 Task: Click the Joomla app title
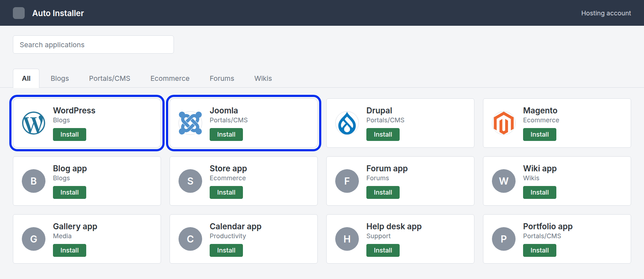224,111
